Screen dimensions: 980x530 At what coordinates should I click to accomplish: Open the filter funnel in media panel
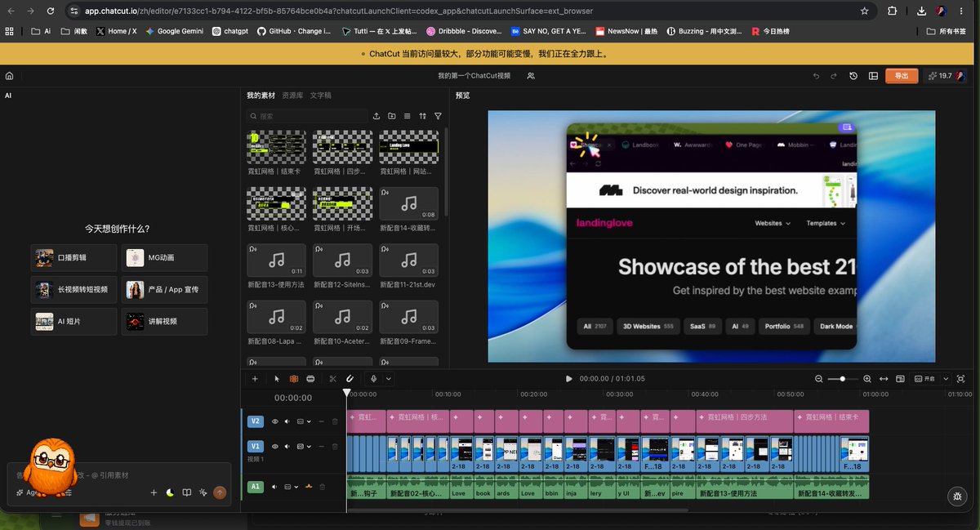438,117
